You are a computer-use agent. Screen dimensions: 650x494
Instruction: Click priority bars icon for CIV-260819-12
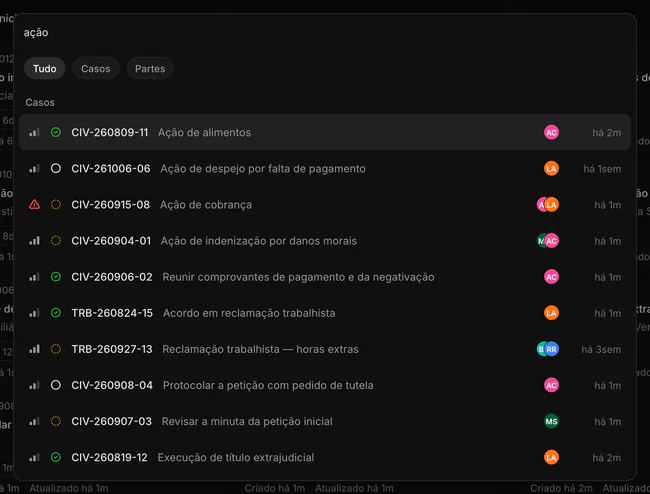[x=34, y=458]
